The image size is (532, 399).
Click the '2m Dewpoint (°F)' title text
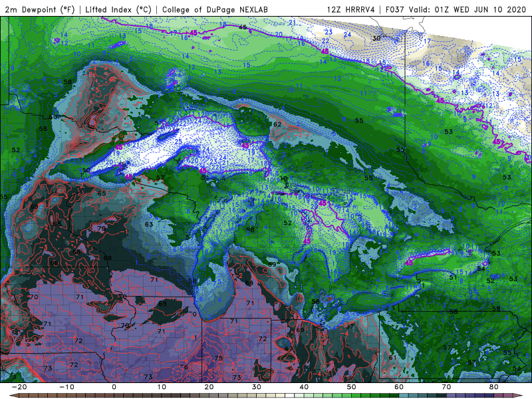pos(39,9)
